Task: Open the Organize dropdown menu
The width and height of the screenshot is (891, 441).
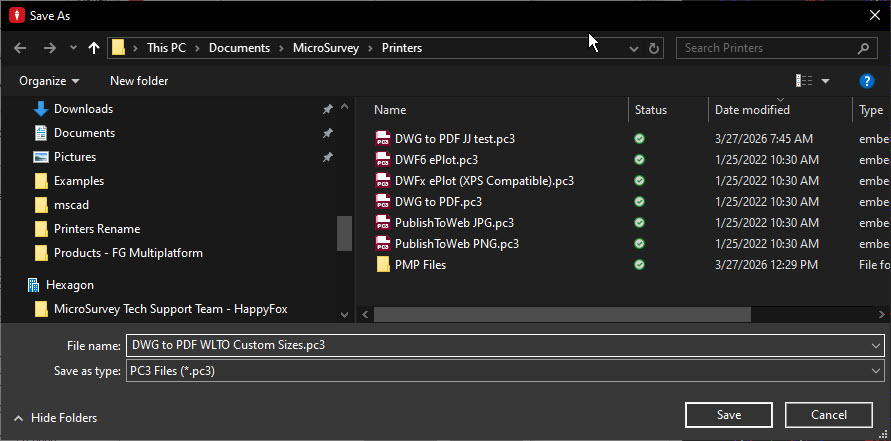Action: (x=49, y=81)
